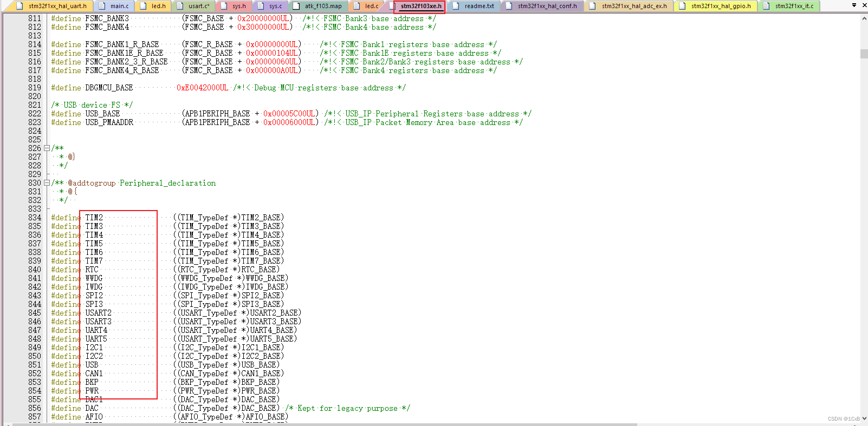This screenshot has height=426, width=868.
Task: Click the USB_BASE macro name on line 822
Action: pos(102,114)
